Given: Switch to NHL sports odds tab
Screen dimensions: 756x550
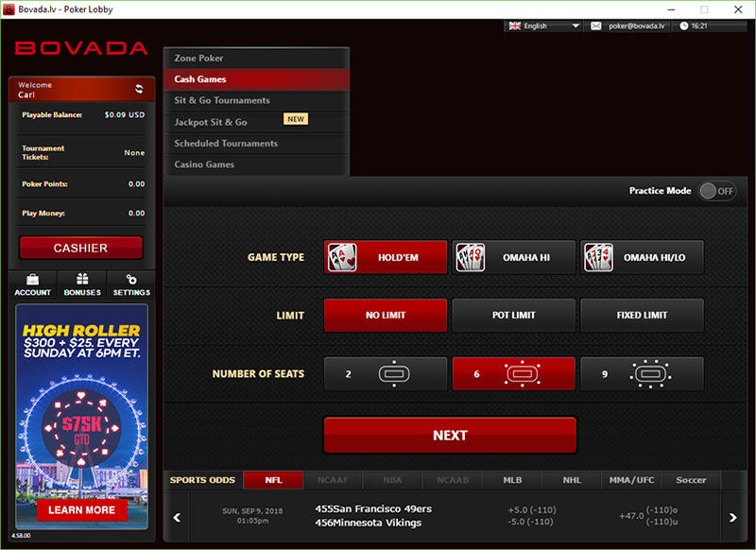Looking at the screenshot, I should 572,480.
